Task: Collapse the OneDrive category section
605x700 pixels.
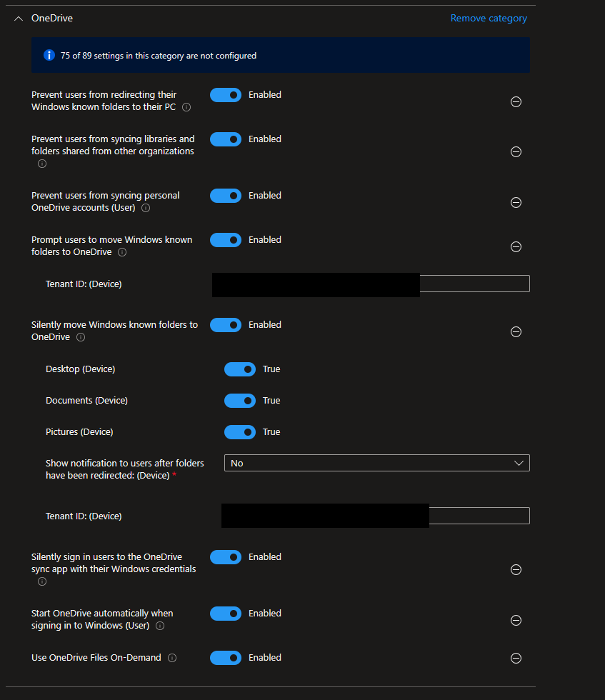Action: (x=19, y=19)
